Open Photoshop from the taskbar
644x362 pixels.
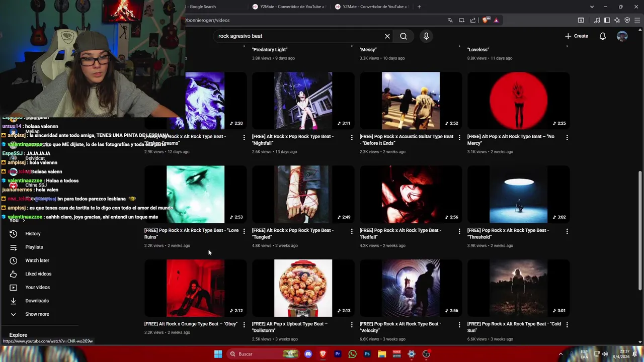[x=367, y=354]
